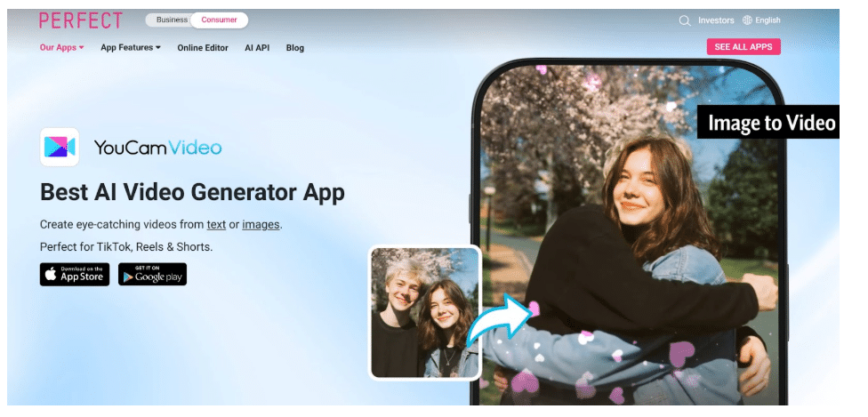Expand the Our Apps dropdown
The width and height of the screenshot is (868, 417).
click(x=62, y=48)
